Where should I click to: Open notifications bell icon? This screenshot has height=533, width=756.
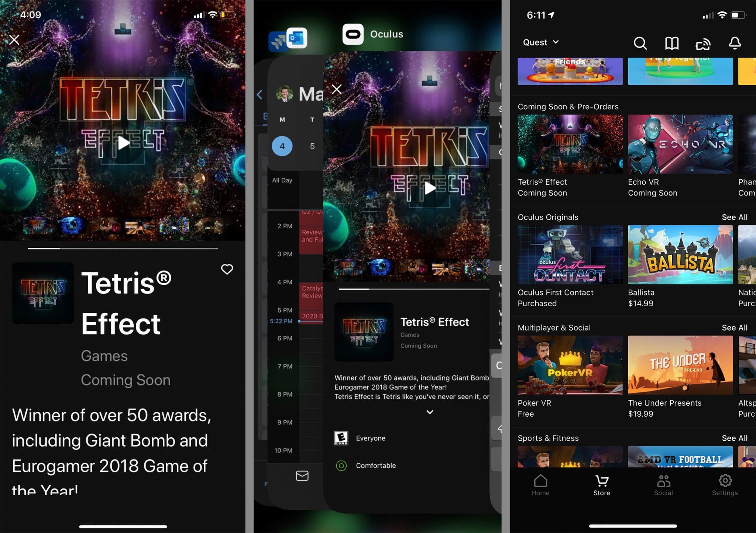[735, 43]
